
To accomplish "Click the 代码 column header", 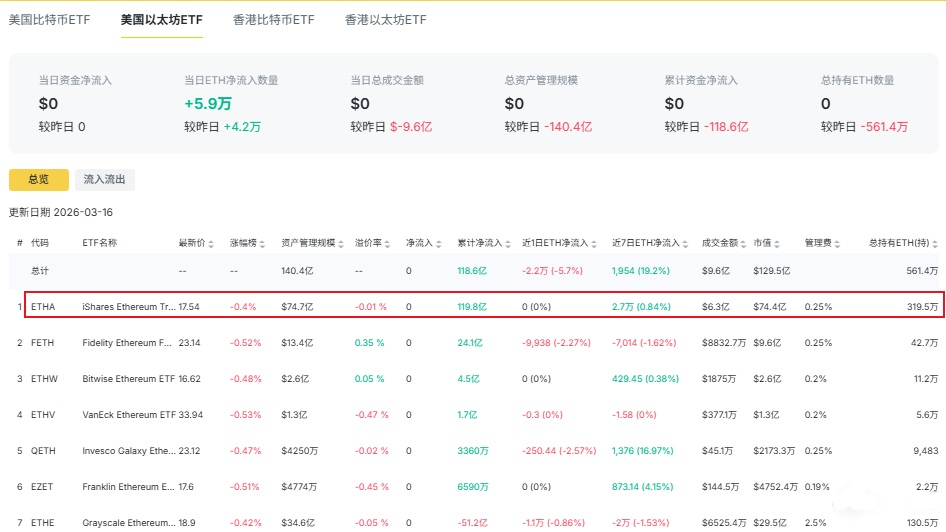I will point(40,243).
